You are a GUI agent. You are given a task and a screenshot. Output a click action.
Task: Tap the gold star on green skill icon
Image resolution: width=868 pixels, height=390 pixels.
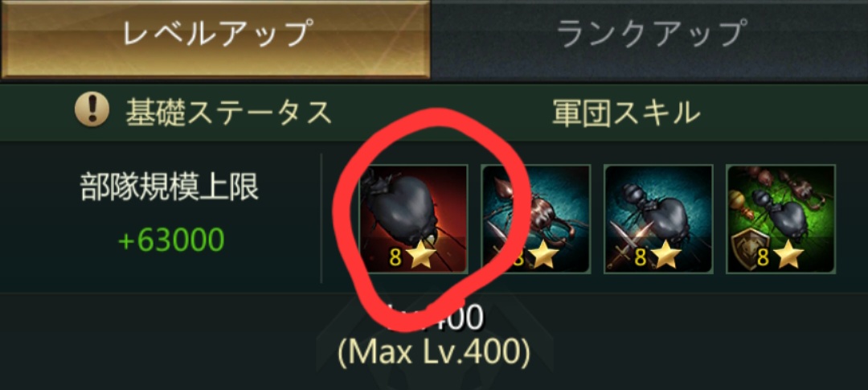(x=788, y=257)
